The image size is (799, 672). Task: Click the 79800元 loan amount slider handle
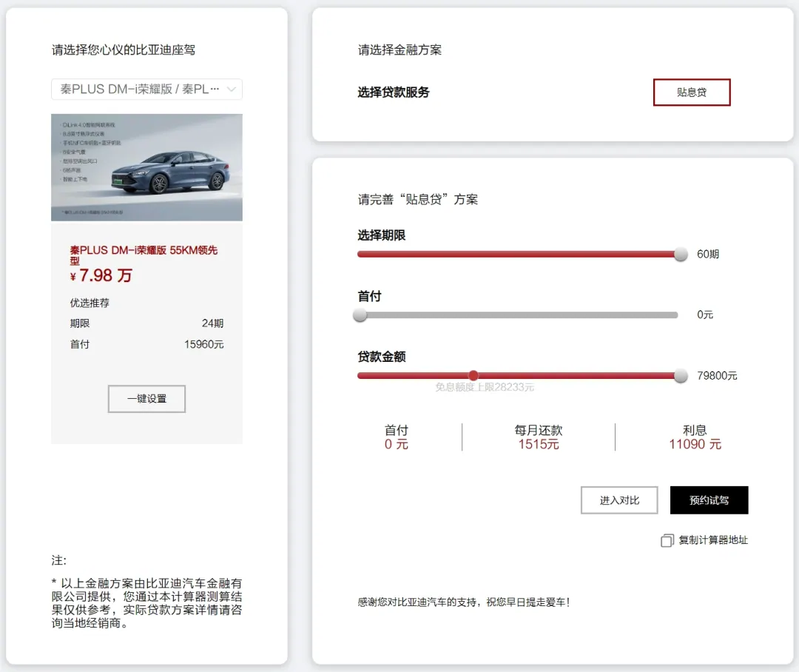(681, 376)
